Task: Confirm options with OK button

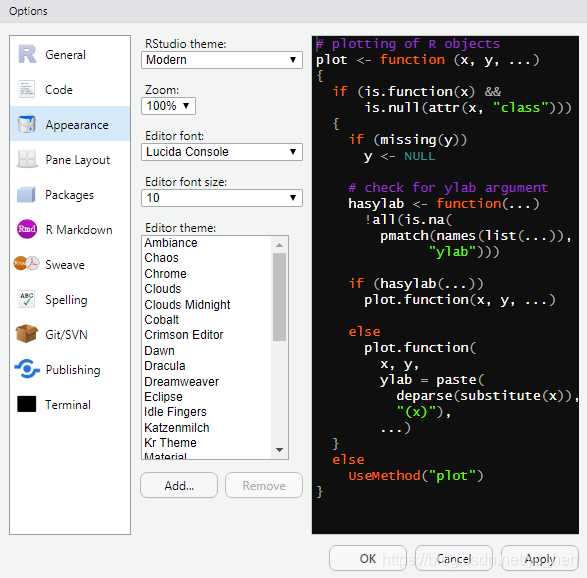Action: [x=368, y=558]
